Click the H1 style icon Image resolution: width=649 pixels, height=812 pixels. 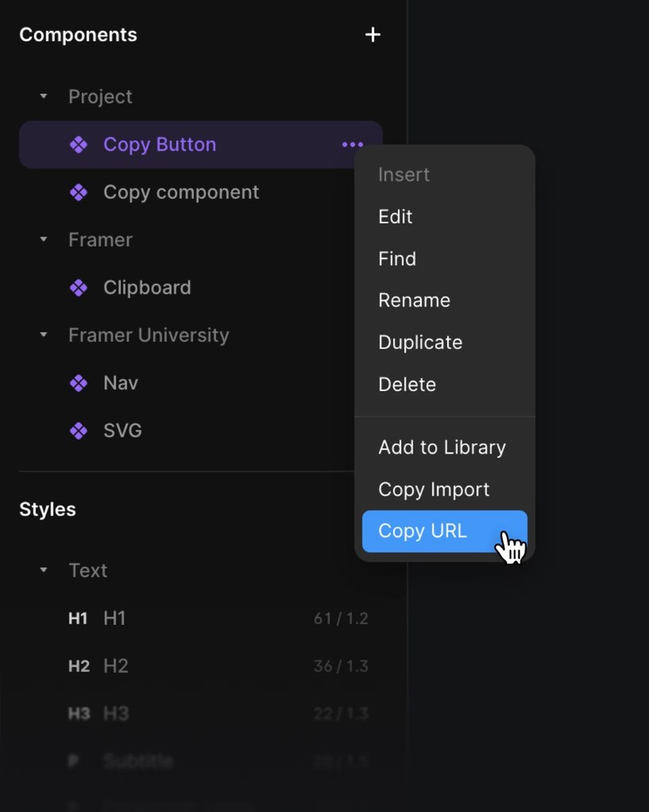pyautogui.click(x=78, y=619)
